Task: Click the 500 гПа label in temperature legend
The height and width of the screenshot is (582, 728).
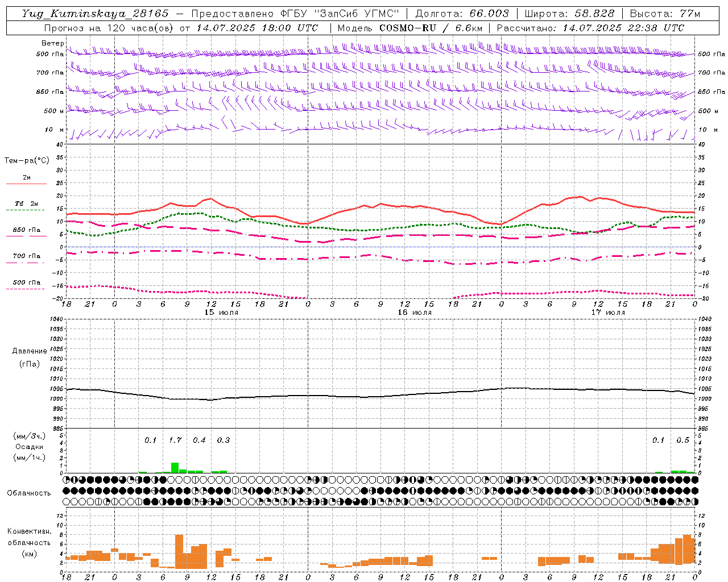Action: (27, 282)
